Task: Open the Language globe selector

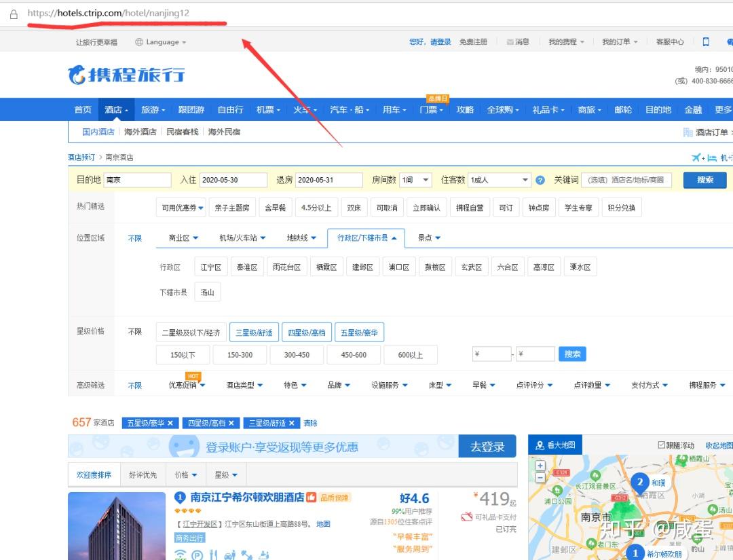Action: [160, 42]
